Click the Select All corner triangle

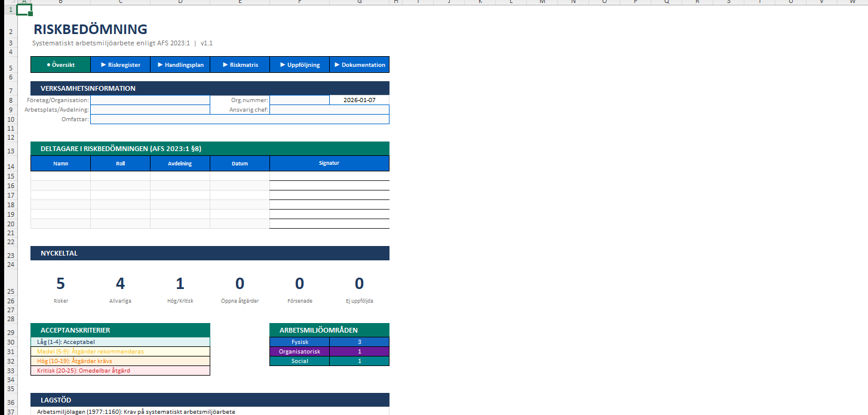(x=10, y=2)
